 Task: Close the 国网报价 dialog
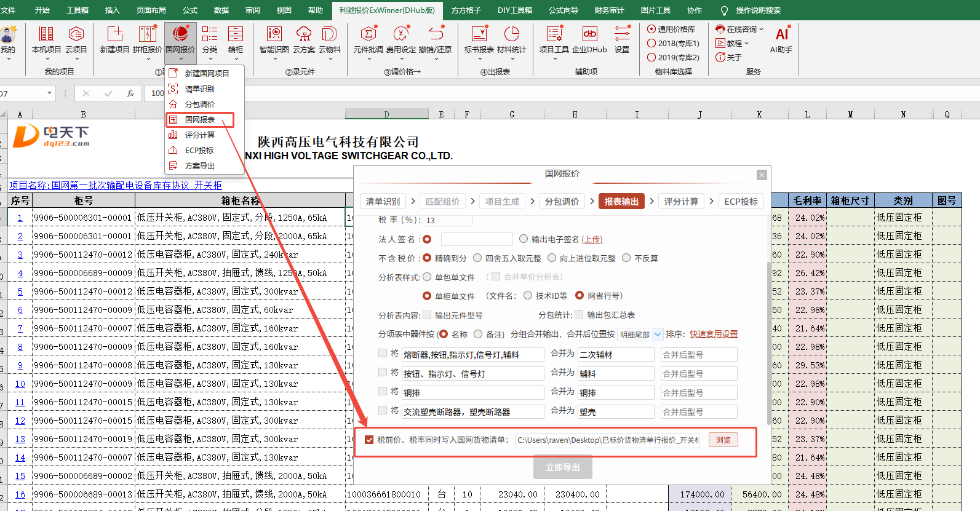pyautogui.click(x=762, y=175)
